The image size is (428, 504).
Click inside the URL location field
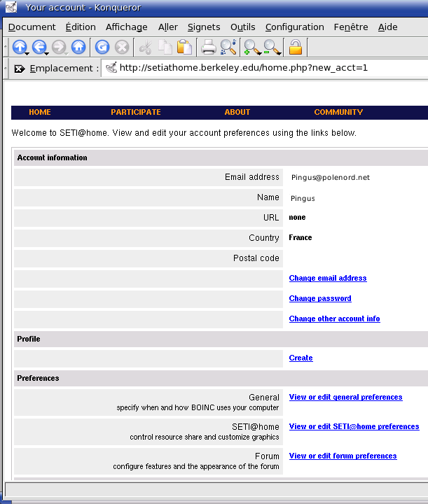[x=266, y=68]
